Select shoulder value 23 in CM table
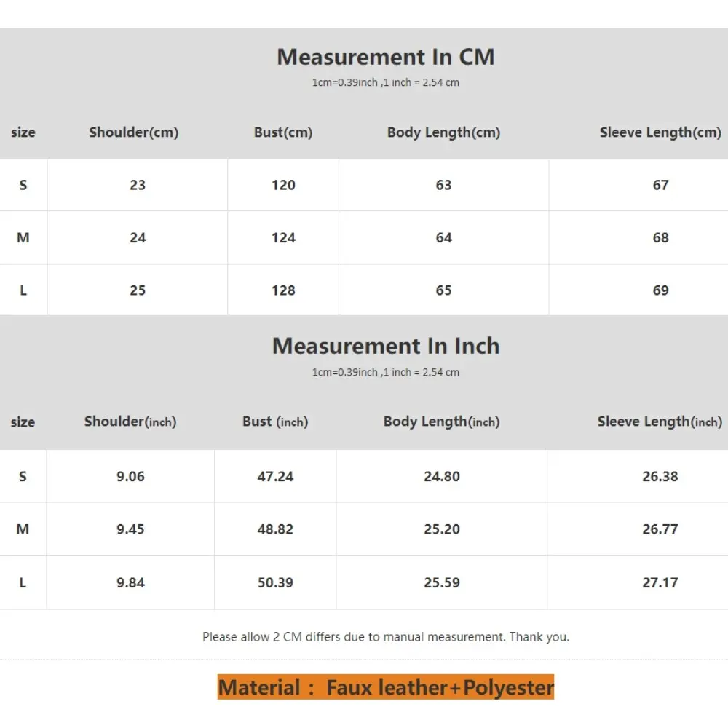The height and width of the screenshot is (728, 728). tap(138, 185)
